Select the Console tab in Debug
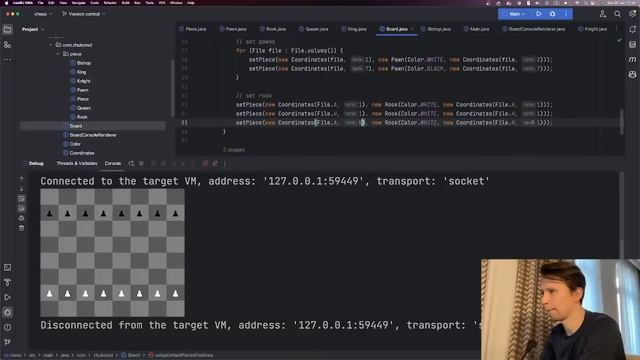Screen dimensions: 640x360 [x=113, y=164]
